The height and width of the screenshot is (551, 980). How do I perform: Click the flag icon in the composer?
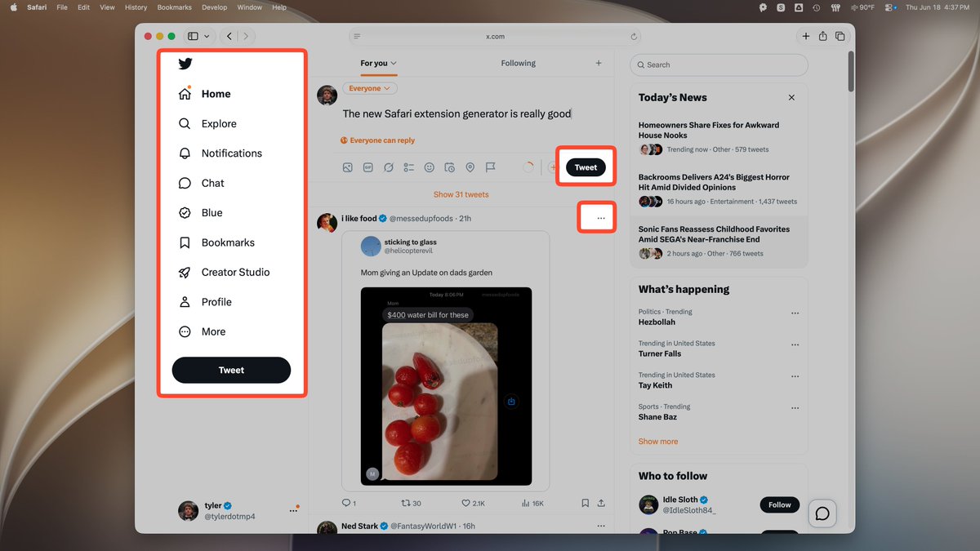click(490, 167)
